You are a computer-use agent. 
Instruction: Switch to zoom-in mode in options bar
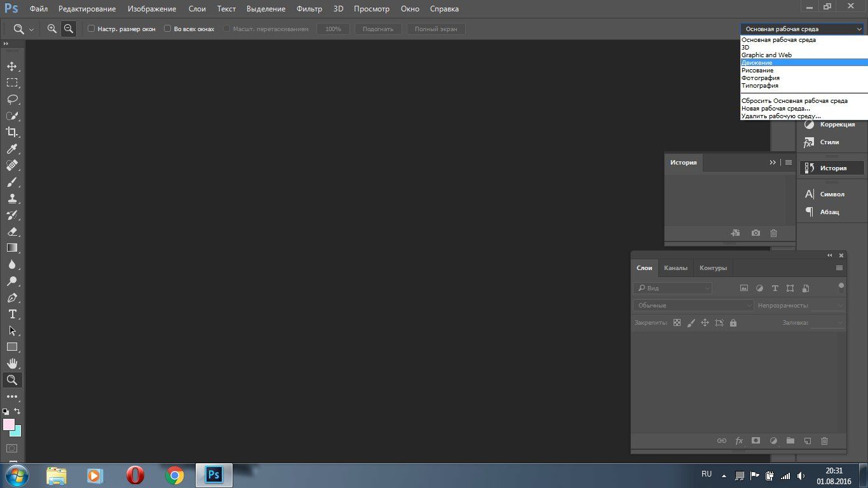[x=52, y=29]
